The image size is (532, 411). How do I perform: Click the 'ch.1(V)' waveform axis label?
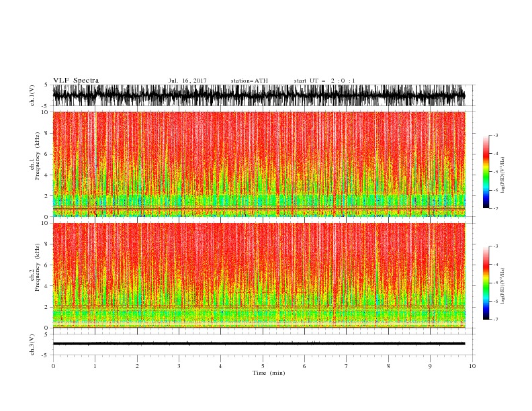click(32, 95)
